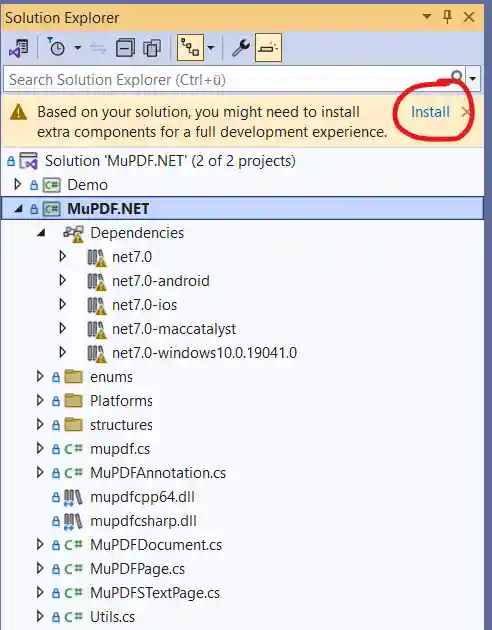Expand the mupdf.cs file node

click(x=40, y=448)
